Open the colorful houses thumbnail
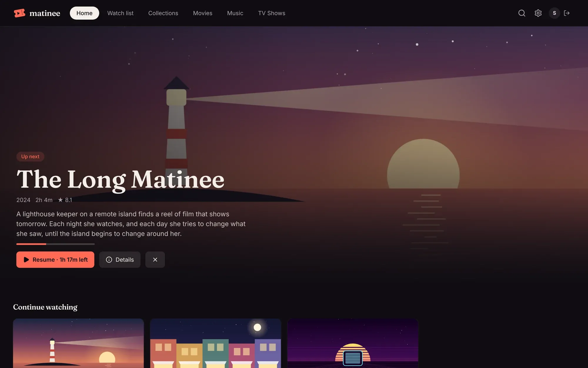The width and height of the screenshot is (588, 368). (x=216, y=343)
